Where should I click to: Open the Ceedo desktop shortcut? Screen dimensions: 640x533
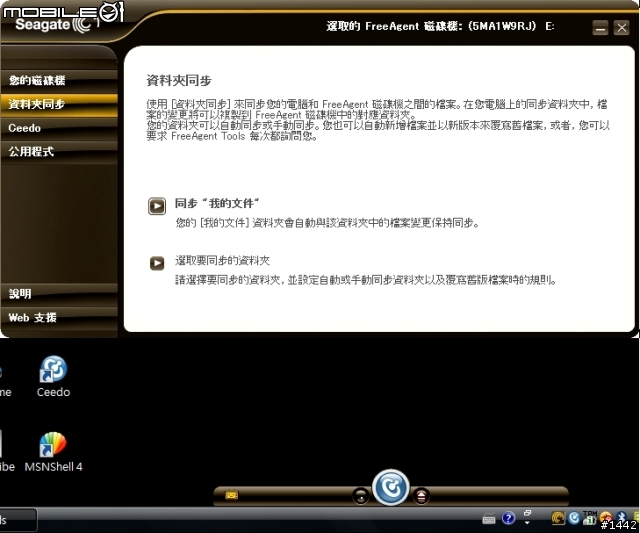[53, 377]
